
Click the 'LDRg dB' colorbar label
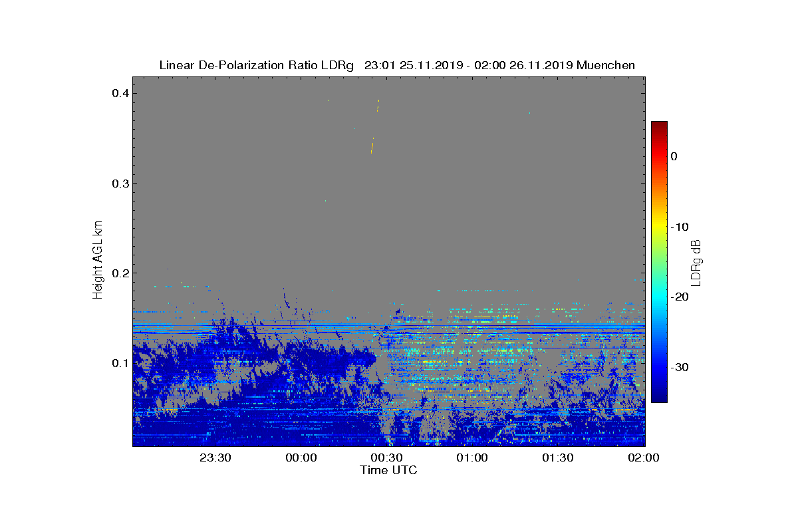[696, 262]
